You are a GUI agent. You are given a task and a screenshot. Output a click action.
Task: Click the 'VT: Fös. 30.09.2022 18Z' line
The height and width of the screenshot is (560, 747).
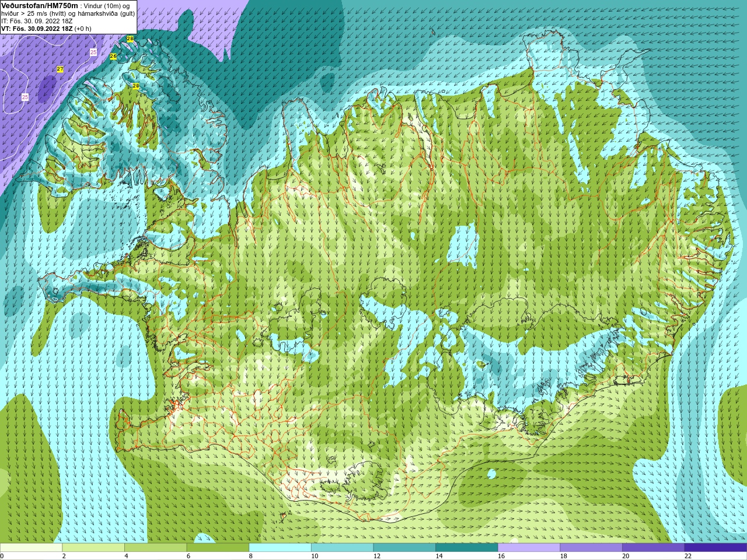click(37, 29)
